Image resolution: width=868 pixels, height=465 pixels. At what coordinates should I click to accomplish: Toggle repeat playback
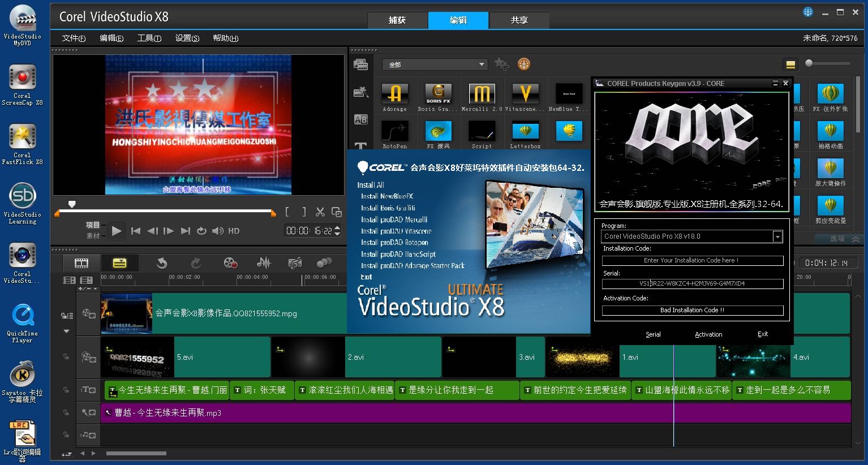(x=201, y=231)
